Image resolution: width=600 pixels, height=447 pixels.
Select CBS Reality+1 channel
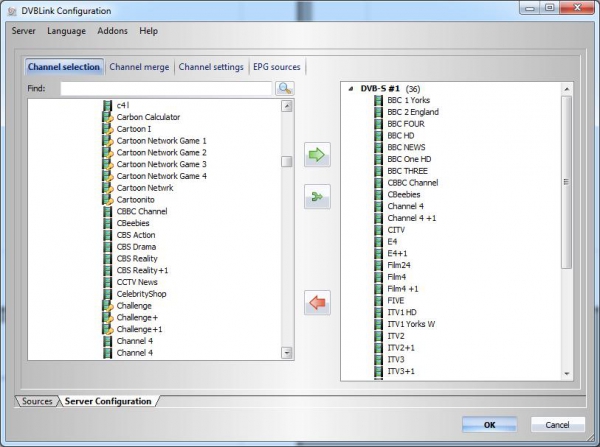click(142, 270)
